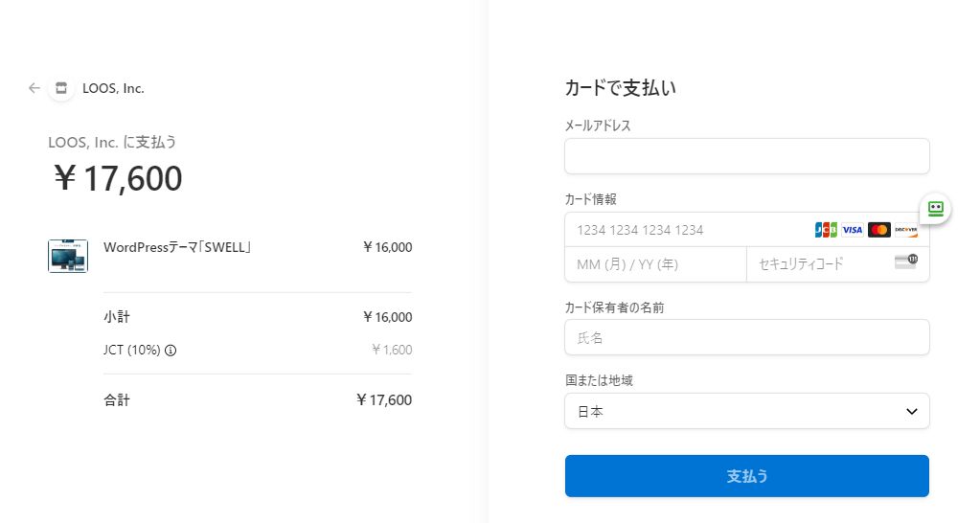Screen dimensions: 980x523
Task: Click the WordPressテーマ「SWELL」 product name
Action: [177, 247]
